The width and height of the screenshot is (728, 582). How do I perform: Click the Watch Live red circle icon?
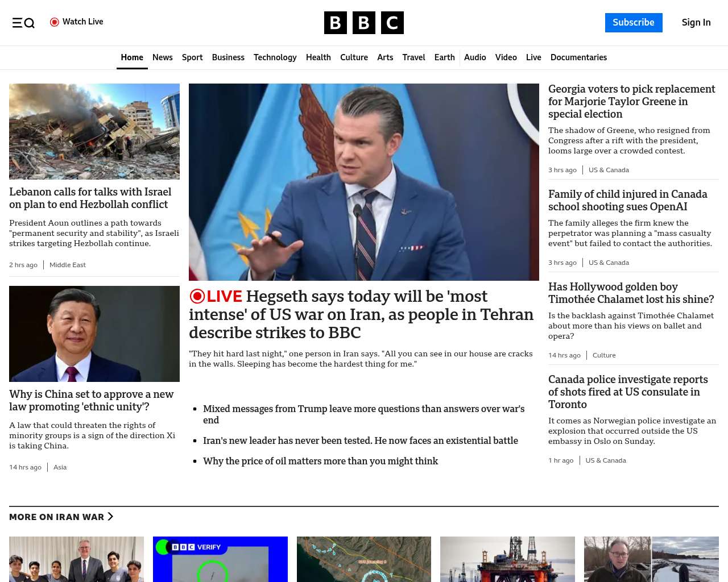(55, 22)
